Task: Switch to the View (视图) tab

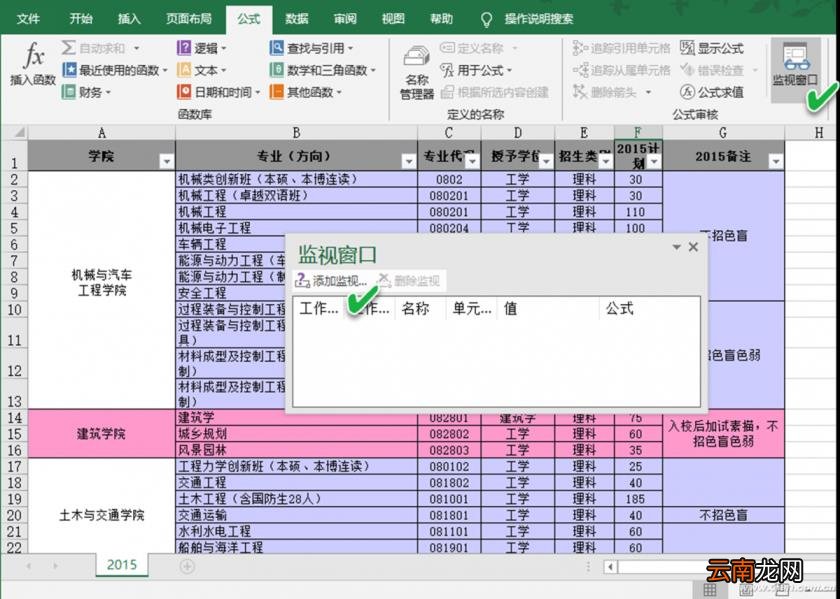Action: [x=393, y=19]
